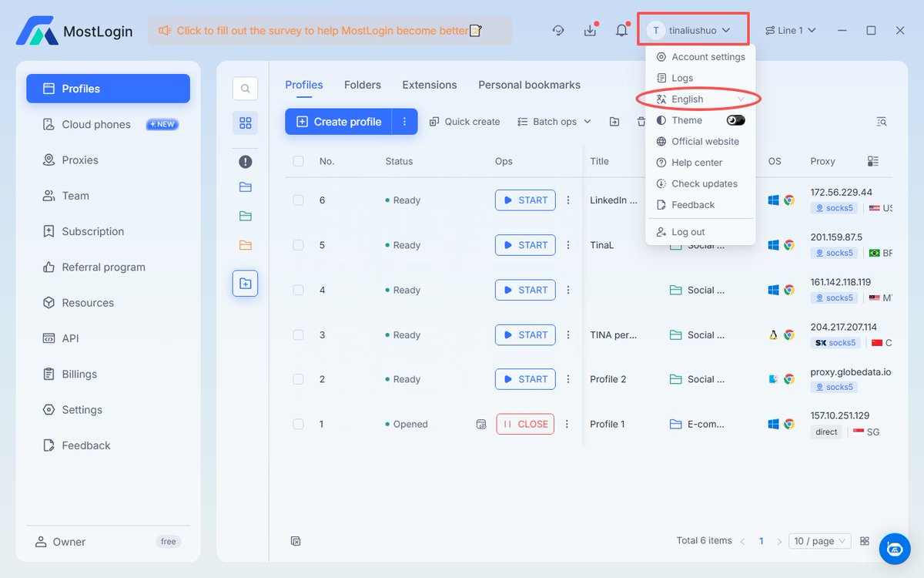Close the opened profile 1
924x578 pixels.
(x=525, y=425)
